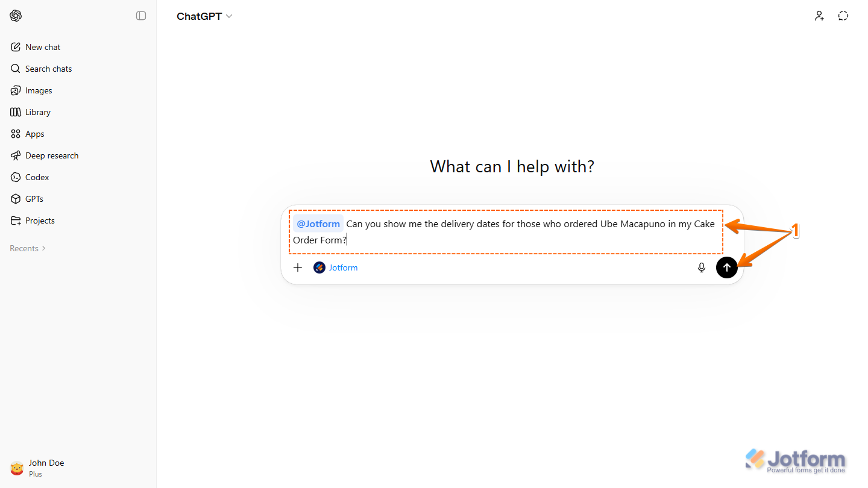Open attachment options with the plus icon

pyautogui.click(x=297, y=267)
